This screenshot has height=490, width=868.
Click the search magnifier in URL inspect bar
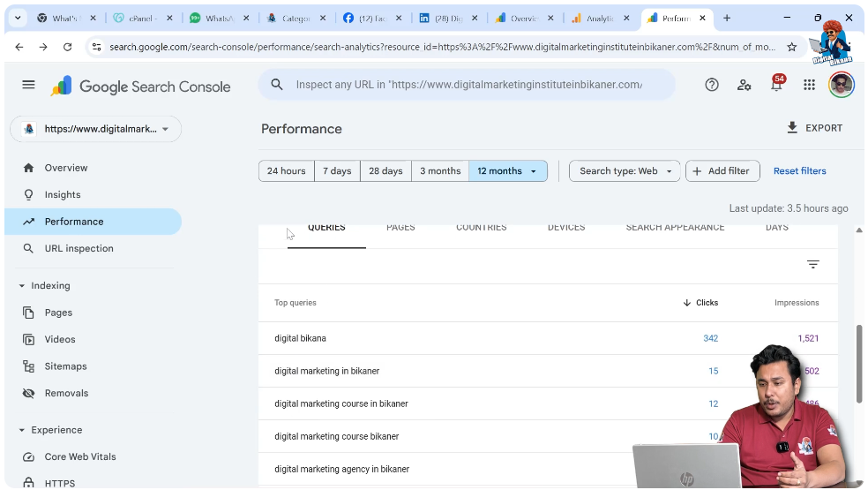pyautogui.click(x=277, y=85)
